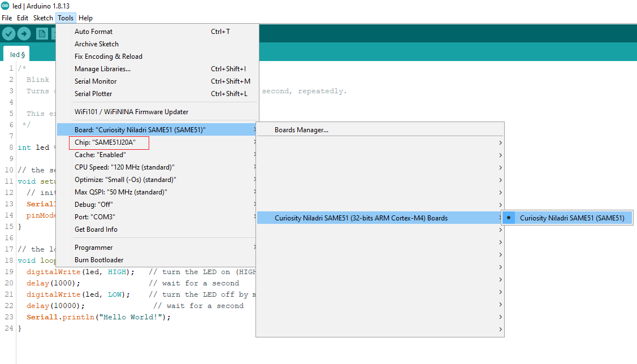
Task: Expand the Max QSPI: 50 MHz submenu
Action: [157, 192]
